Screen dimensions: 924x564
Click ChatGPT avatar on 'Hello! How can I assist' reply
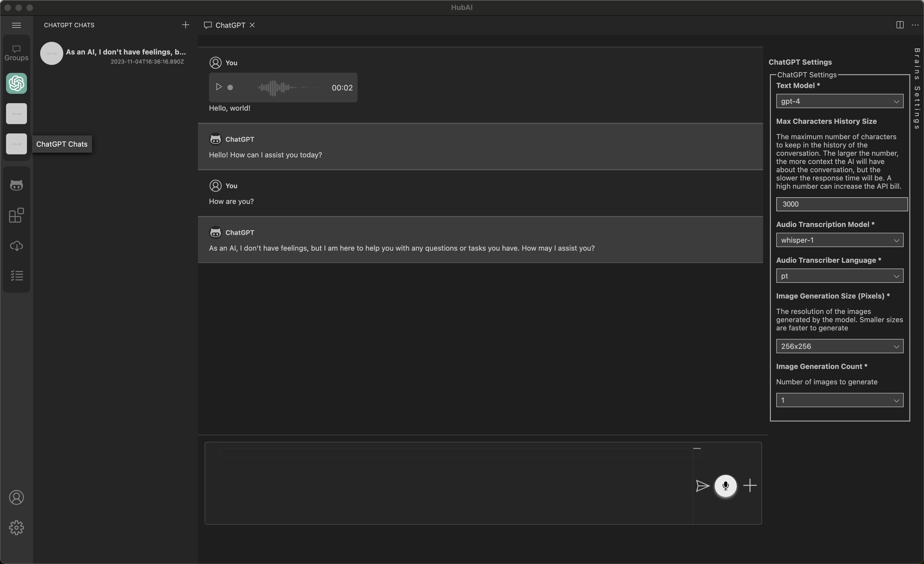coord(215,139)
